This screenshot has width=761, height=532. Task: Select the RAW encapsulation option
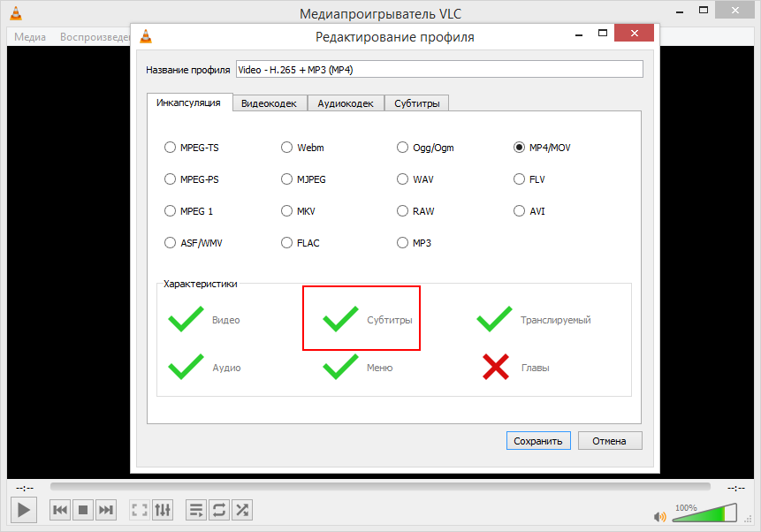pos(416,211)
